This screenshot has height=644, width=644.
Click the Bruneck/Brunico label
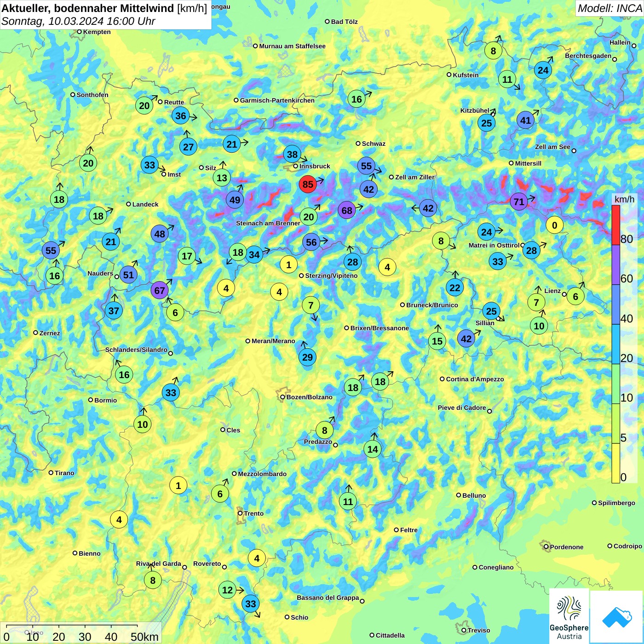pyautogui.click(x=432, y=305)
